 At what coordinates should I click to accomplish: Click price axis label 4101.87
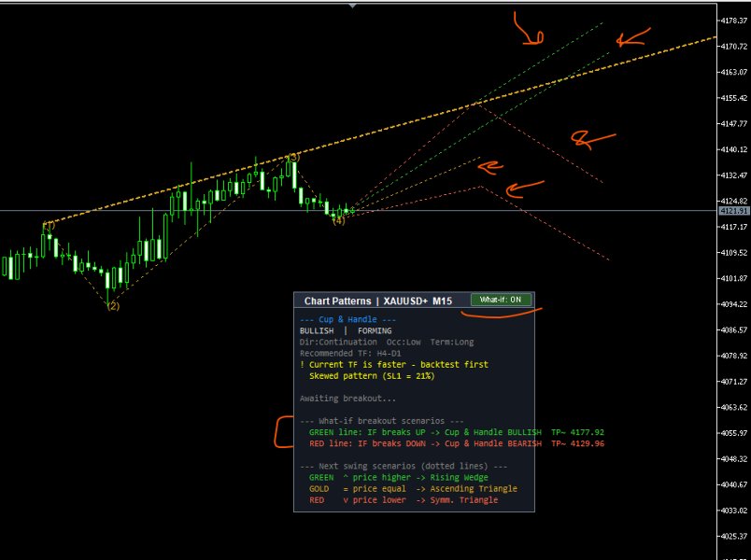coord(734,278)
